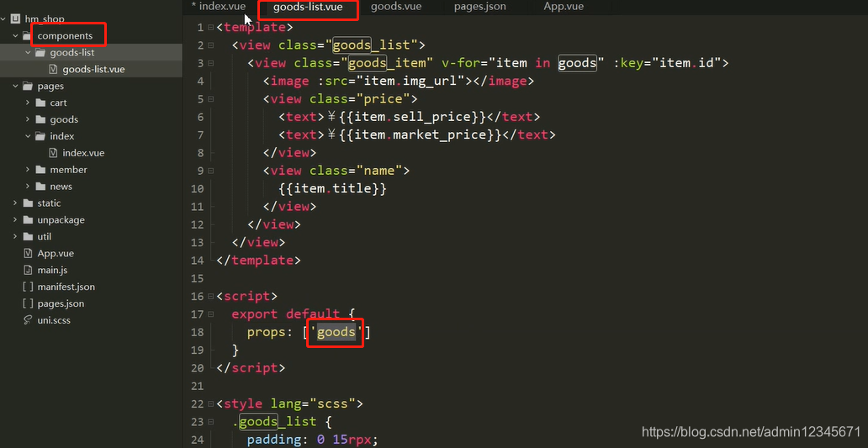The width and height of the screenshot is (868, 448).
Task: Open the goods.vue editor tab
Action: click(396, 8)
